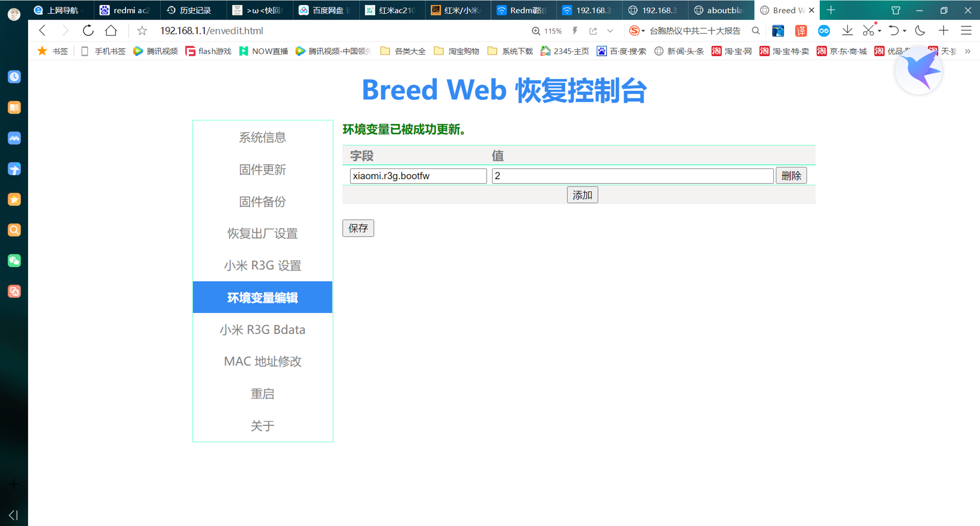
Task: Click the browser refresh icon
Action: coord(88,31)
